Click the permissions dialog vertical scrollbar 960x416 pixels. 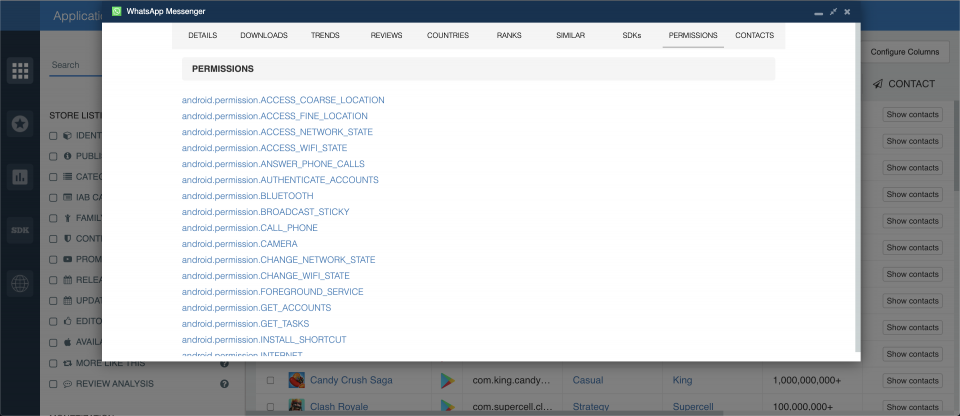pos(858,187)
